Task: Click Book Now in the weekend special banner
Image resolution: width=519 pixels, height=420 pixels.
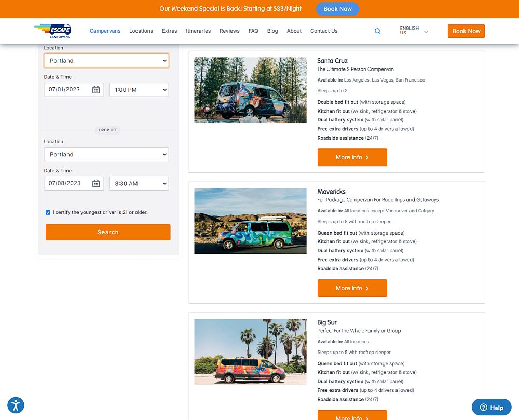Action: point(337,9)
